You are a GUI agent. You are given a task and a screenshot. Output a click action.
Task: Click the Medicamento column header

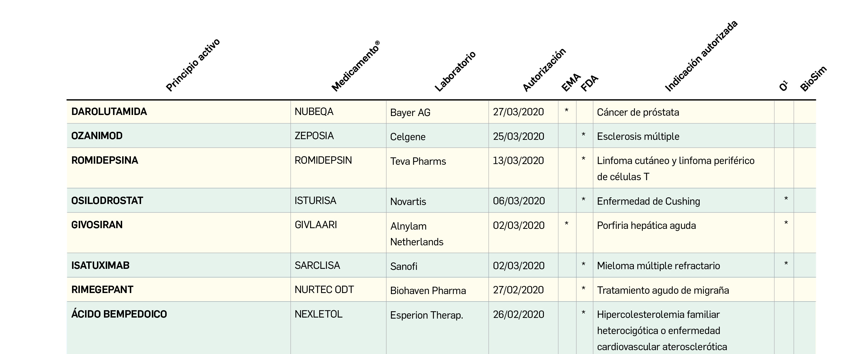pos(356,67)
